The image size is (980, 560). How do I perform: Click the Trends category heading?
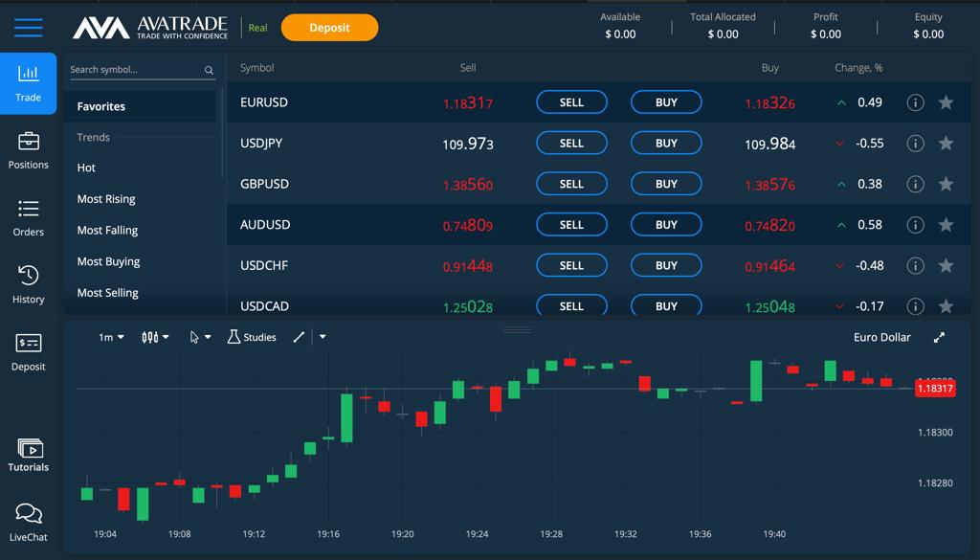click(93, 138)
